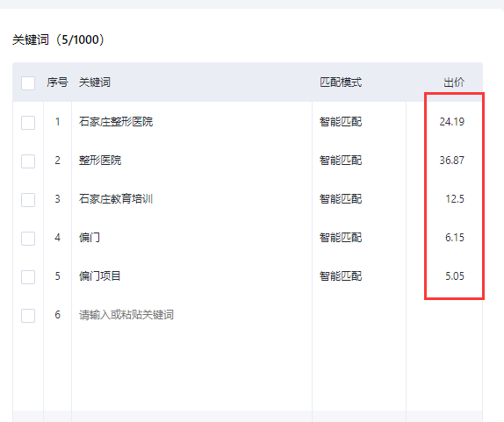Click the 出价 column header
Viewport: 504px width, 422px height.
pyautogui.click(x=454, y=82)
